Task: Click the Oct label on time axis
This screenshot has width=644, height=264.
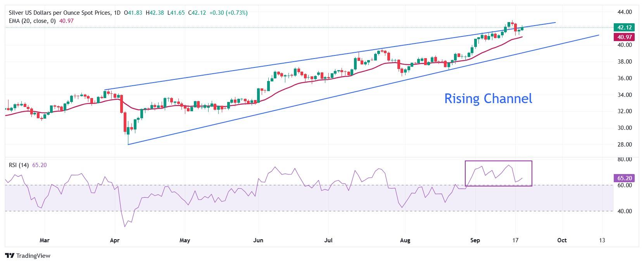Action: (x=562, y=240)
